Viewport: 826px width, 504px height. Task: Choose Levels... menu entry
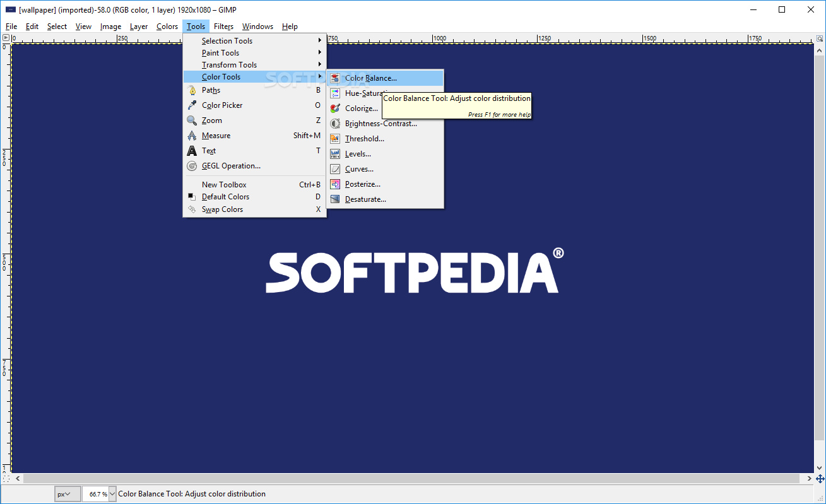click(385, 154)
